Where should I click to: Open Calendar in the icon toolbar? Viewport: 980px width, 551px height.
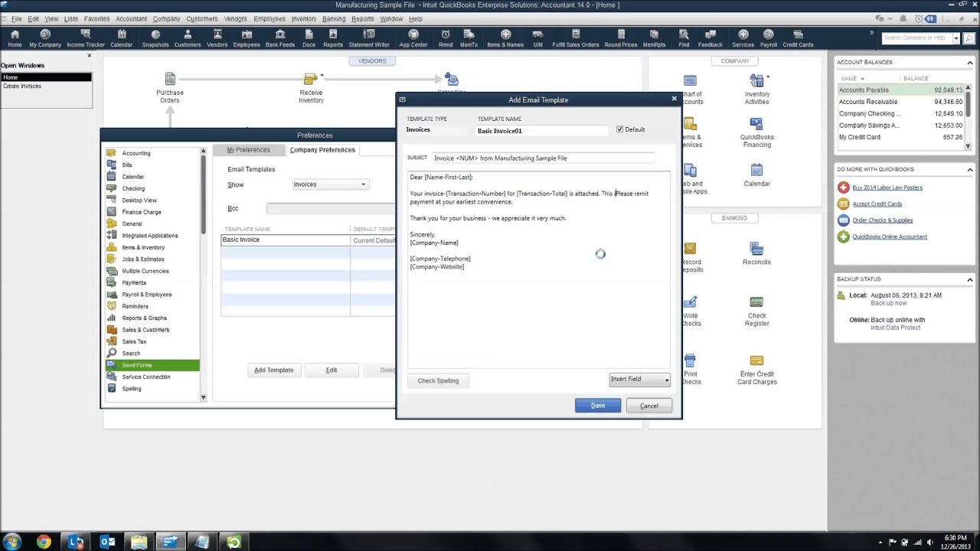[121, 38]
